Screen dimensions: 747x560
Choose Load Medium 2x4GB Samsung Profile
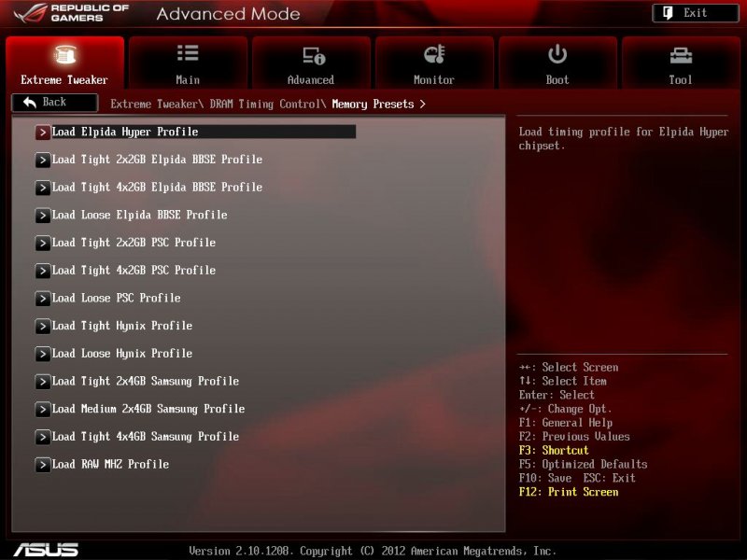[148, 409]
